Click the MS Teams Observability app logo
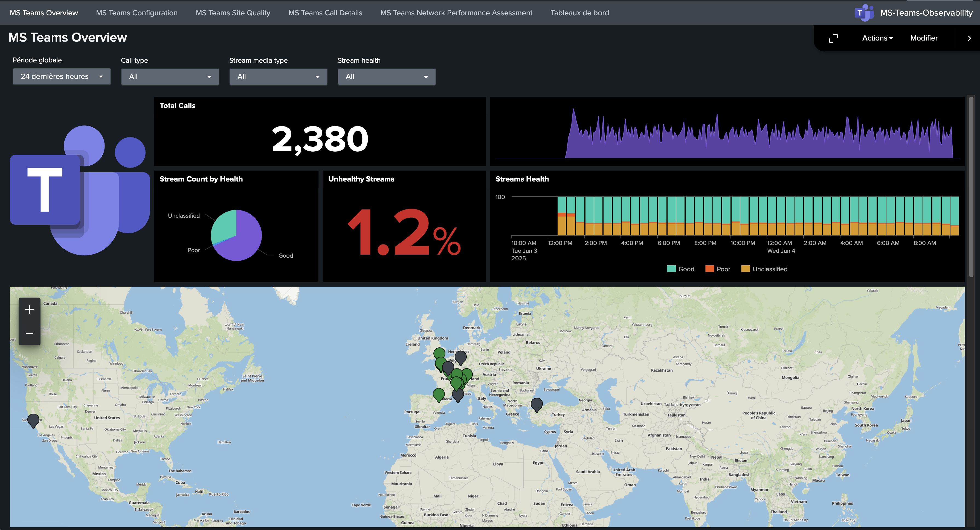The height and width of the screenshot is (530, 980). [864, 13]
